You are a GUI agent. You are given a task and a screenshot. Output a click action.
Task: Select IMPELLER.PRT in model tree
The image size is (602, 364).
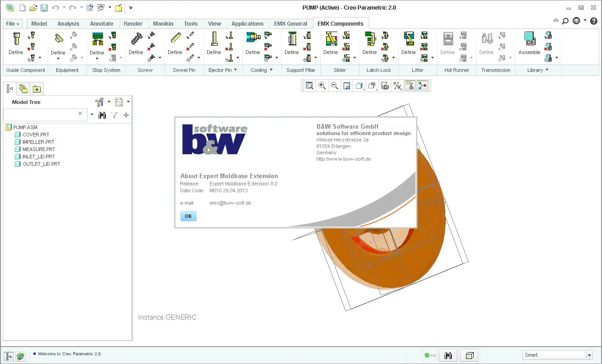(x=38, y=142)
